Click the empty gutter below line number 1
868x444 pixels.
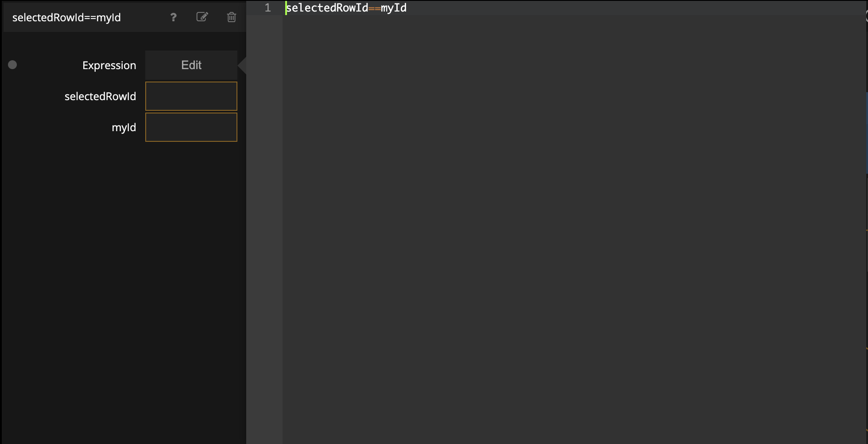pyautogui.click(x=264, y=222)
